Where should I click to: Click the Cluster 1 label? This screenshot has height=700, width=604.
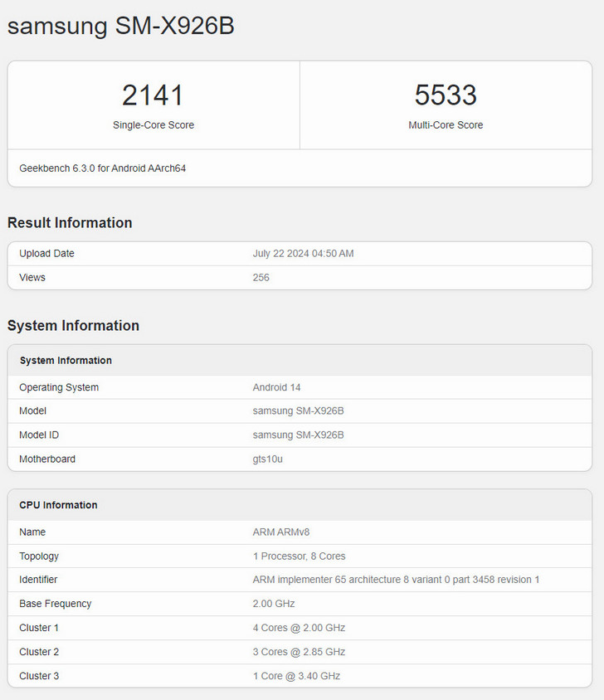[x=39, y=628]
